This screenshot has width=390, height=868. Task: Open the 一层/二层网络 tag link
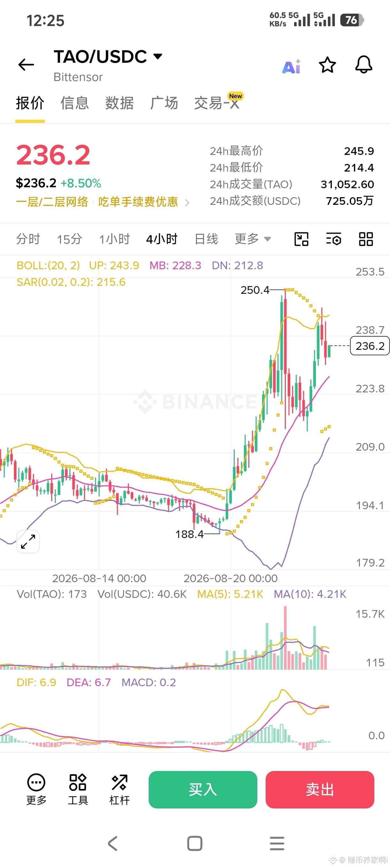[x=52, y=202]
